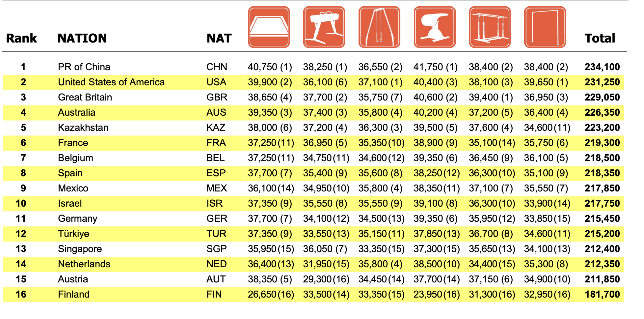Select the Spain nation name
This screenshot has width=644, height=319.
pyautogui.click(x=70, y=173)
